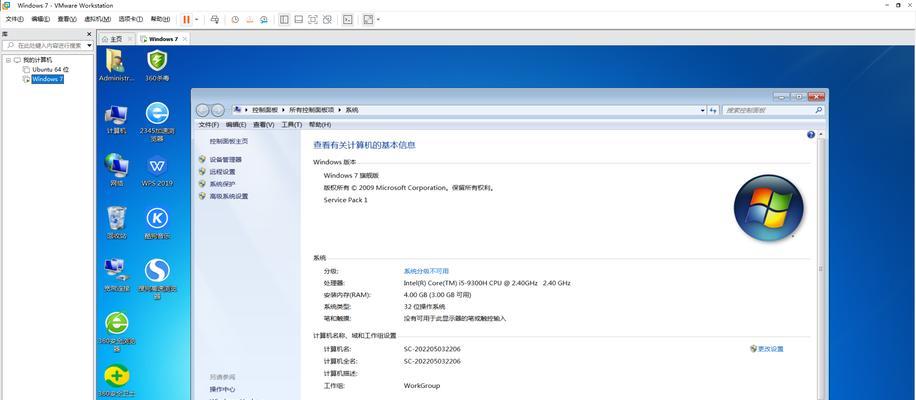The height and width of the screenshot is (400, 916).
Task: Open 高级系统设置 link
Action: (x=229, y=196)
